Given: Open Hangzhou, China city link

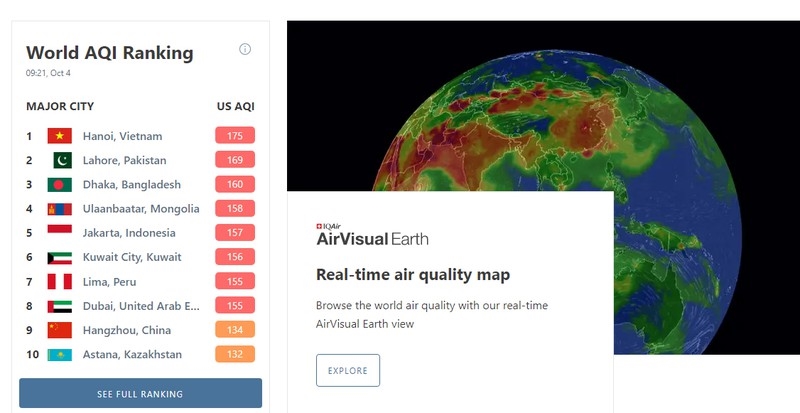Looking at the screenshot, I should 127,330.
